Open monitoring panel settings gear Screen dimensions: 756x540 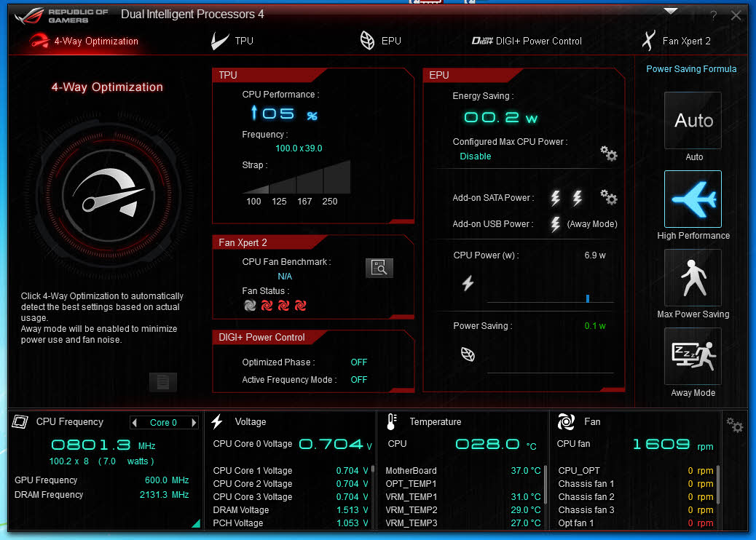point(735,425)
